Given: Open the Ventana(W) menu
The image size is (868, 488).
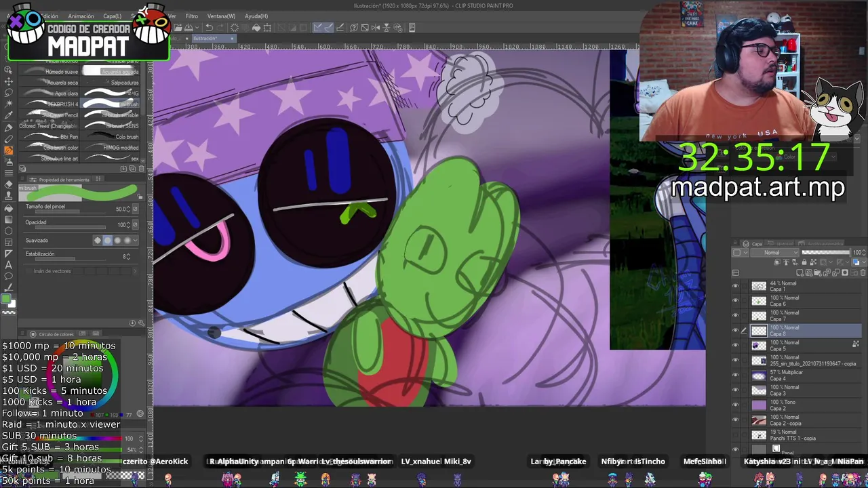Looking at the screenshot, I should [221, 16].
